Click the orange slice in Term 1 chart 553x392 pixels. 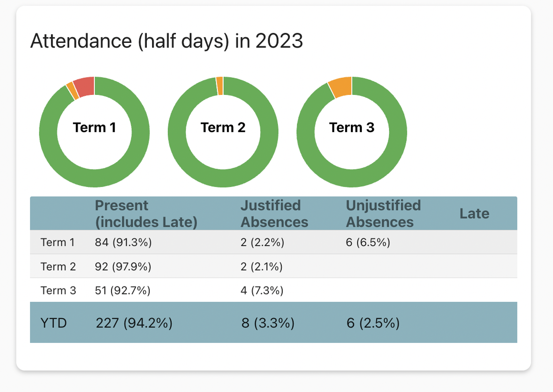[73, 90]
